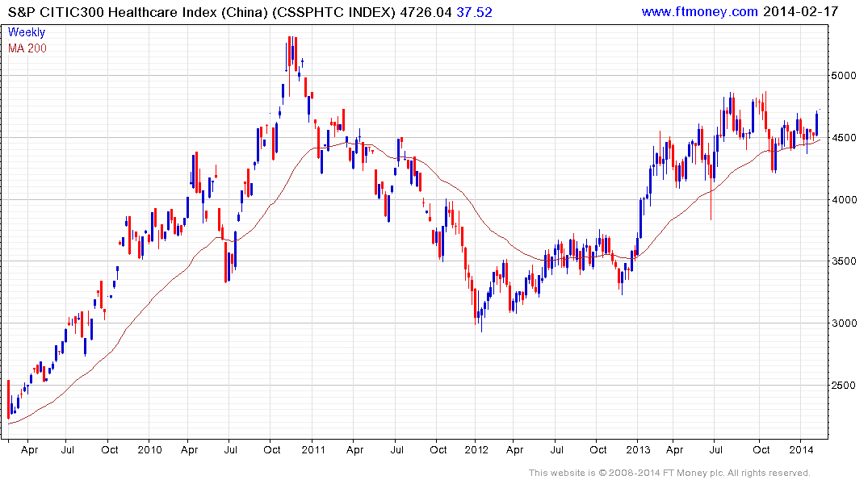The width and height of the screenshot is (868, 484).
Task: Click the most recent weekly candle on the chart
Action: pyautogui.click(x=816, y=123)
